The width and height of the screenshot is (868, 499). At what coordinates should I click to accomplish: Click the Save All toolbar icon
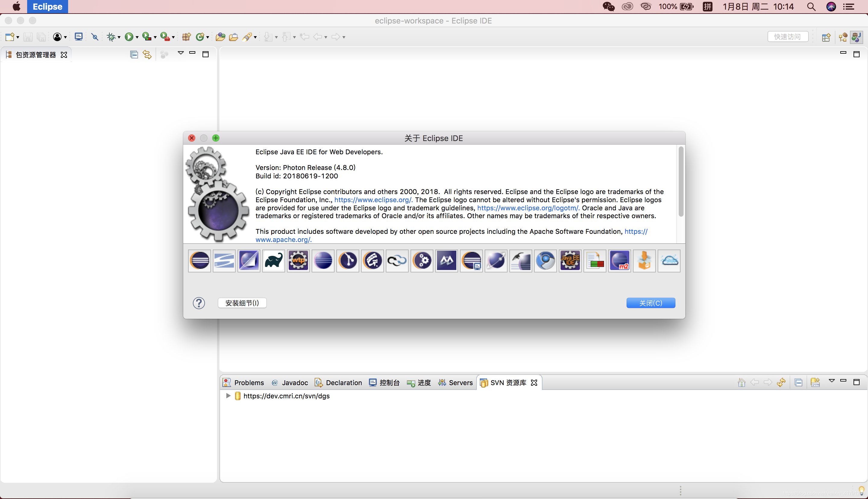pos(41,37)
